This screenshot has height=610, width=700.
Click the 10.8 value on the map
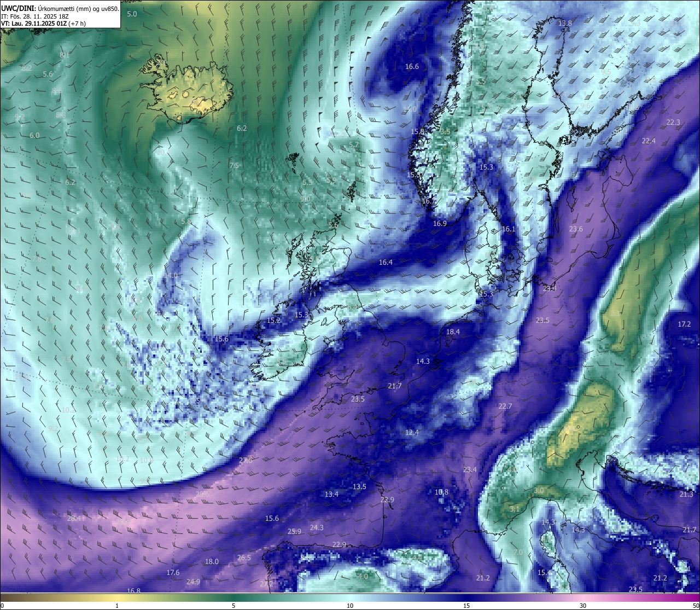tap(441, 492)
